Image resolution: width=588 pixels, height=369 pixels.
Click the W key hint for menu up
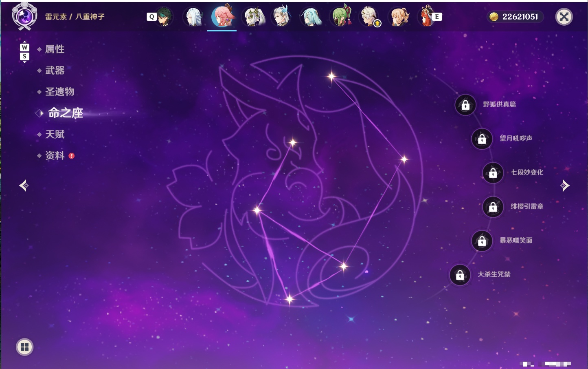point(24,47)
